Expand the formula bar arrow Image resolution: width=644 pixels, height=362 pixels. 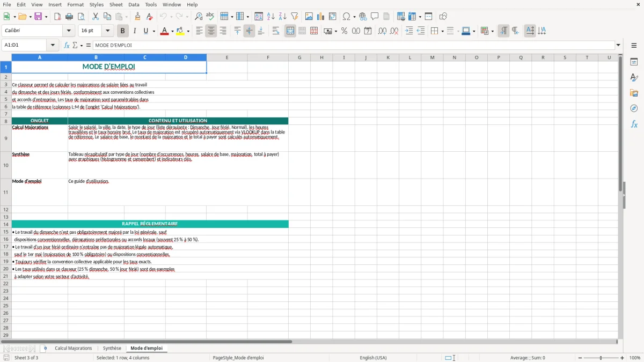[x=619, y=45]
